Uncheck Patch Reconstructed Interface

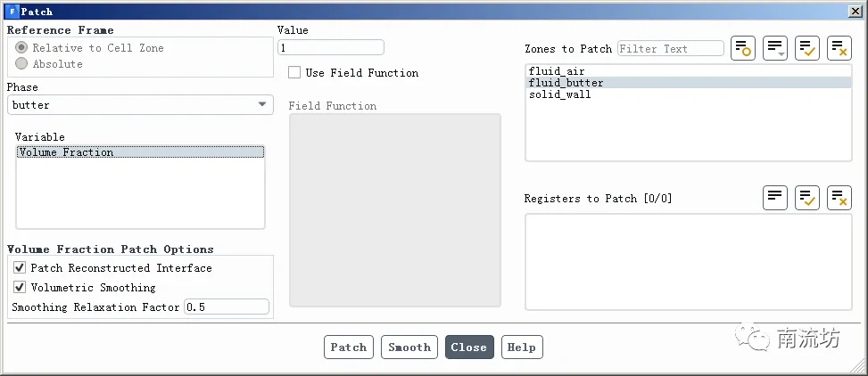(20, 268)
